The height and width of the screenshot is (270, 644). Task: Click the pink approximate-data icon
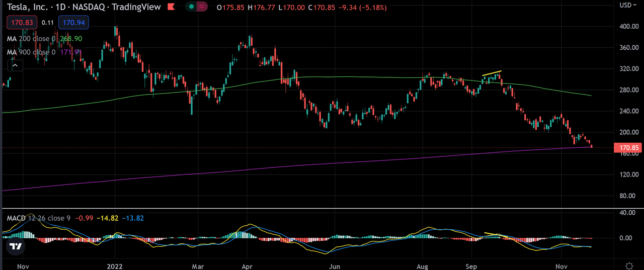(202, 7)
